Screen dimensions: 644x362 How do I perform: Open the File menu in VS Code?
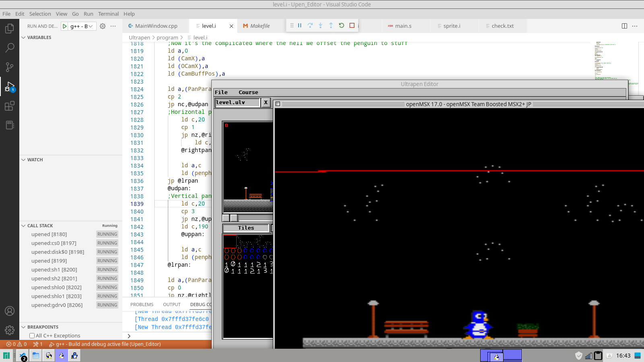click(6, 14)
